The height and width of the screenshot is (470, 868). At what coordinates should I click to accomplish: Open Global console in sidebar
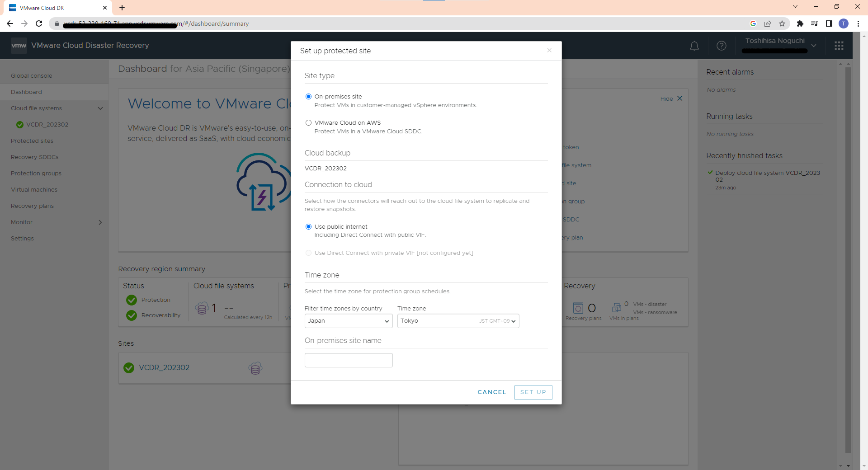pos(32,76)
